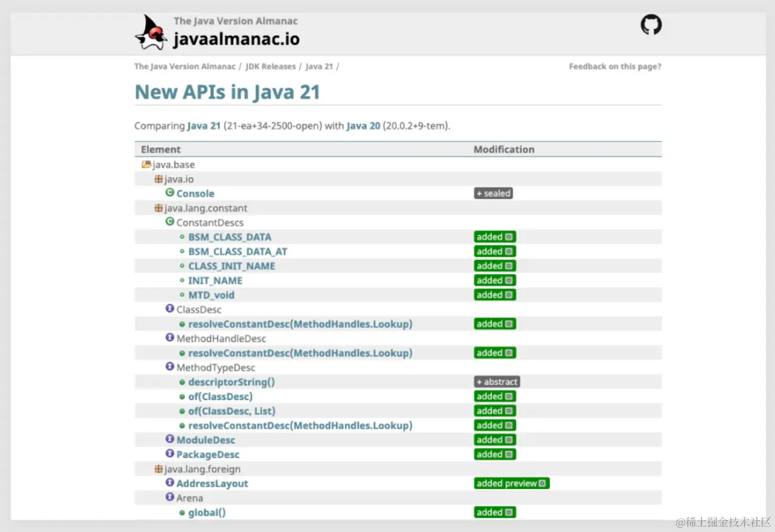Open the ModuleDesc interface link

click(206, 440)
